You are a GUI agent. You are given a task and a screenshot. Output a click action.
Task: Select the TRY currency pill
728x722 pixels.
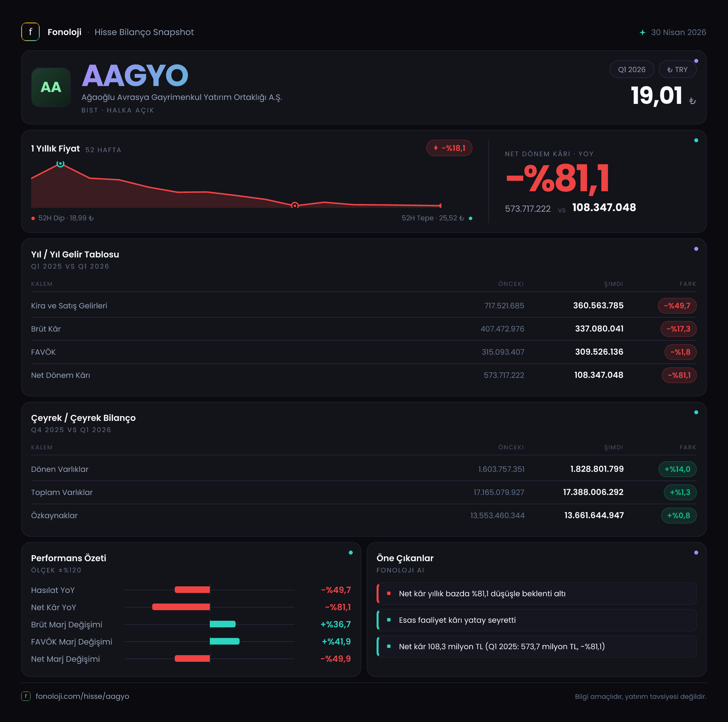(x=677, y=69)
